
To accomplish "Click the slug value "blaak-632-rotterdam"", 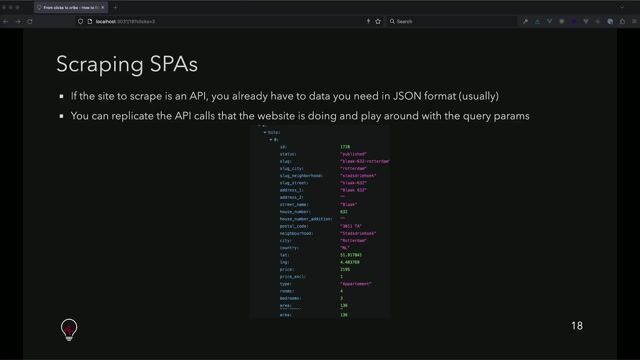I will click(x=364, y=161).
